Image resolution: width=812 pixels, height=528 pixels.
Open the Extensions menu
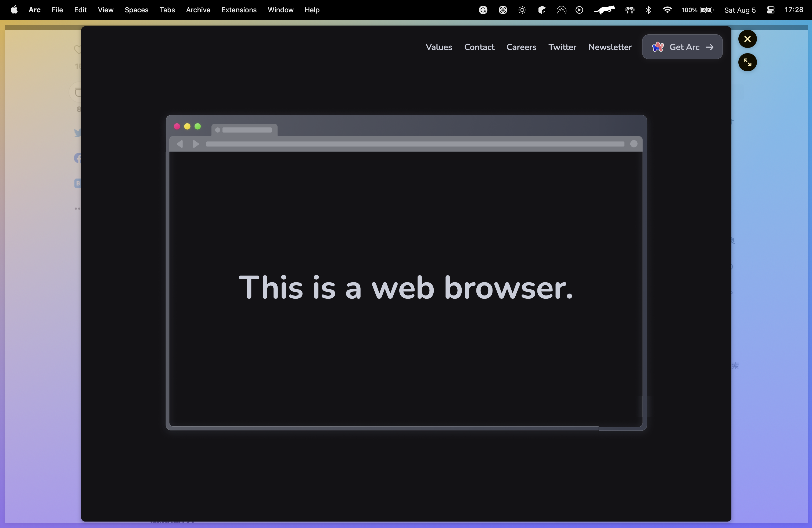[239, 10]
